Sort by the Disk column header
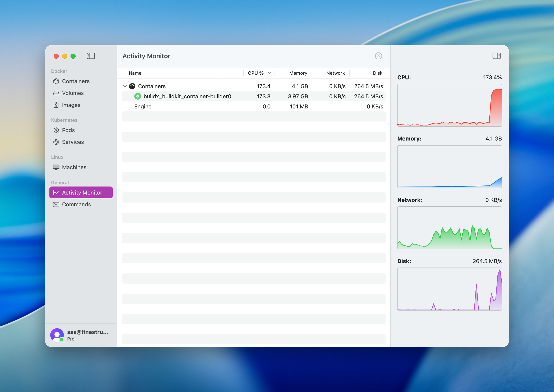Viewport: 554px width, 392px height. coord(377,73)
